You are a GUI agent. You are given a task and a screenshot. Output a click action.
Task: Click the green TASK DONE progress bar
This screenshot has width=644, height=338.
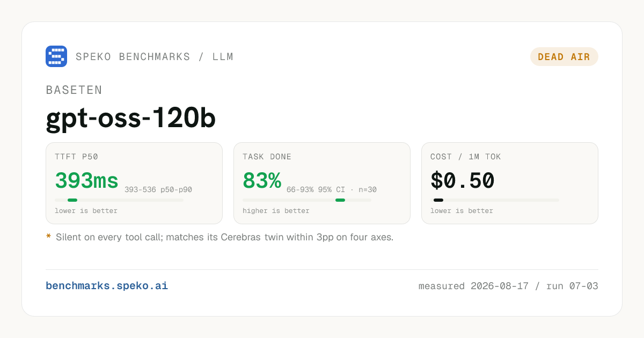coord(340,200)
